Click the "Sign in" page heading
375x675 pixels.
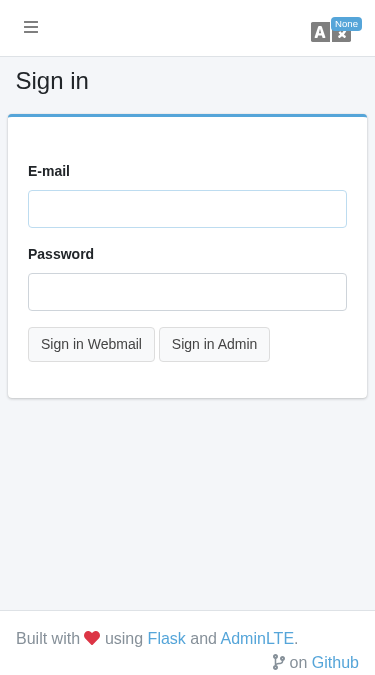(x=52, y=81)
